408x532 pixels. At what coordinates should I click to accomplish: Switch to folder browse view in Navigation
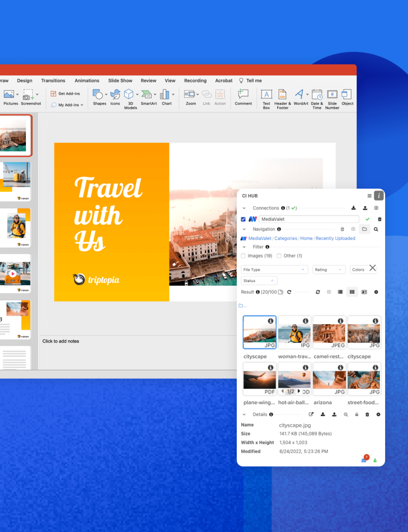364,229
